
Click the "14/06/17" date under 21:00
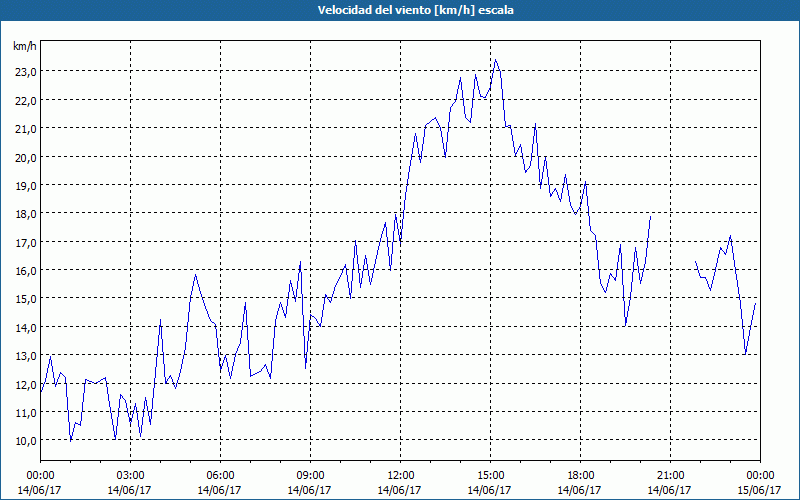pos(670,490)
